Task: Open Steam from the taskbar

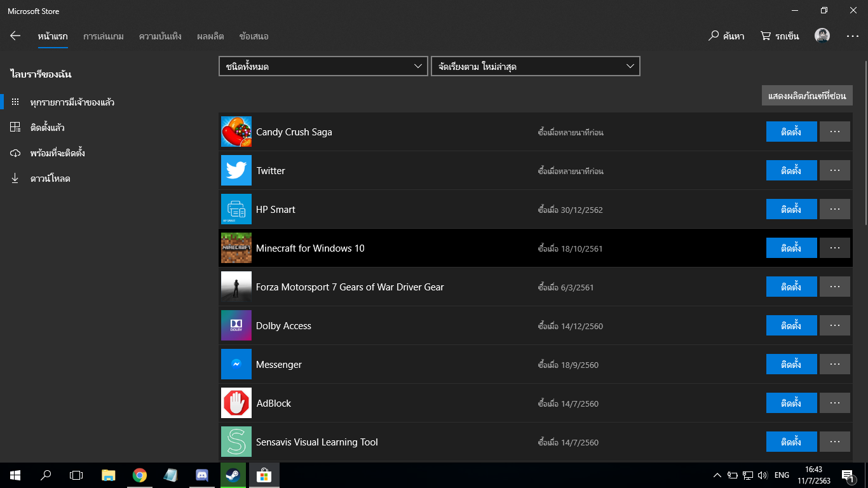Action: [x=233, y=475]
